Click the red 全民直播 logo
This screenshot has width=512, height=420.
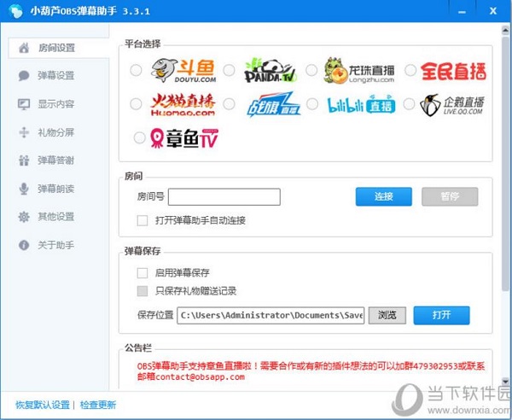pos(454,71)
